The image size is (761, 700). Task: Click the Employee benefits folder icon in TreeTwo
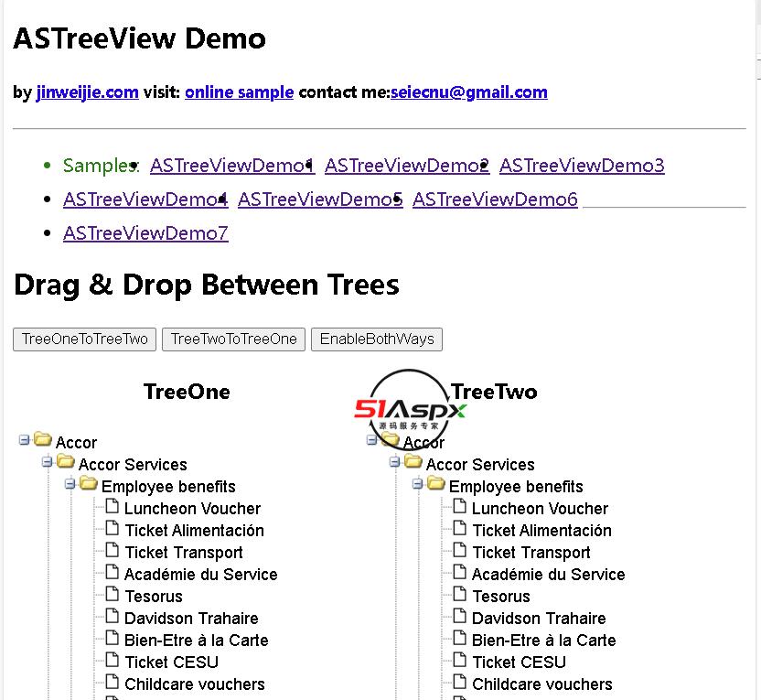tap(435, 483)
